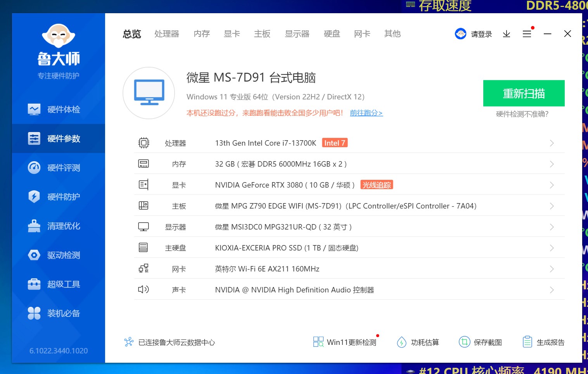Follow the 前往跑分 benchmark link
Viewport: 588px width, 374px height.
pyautogui.click(x=366, y=113)
